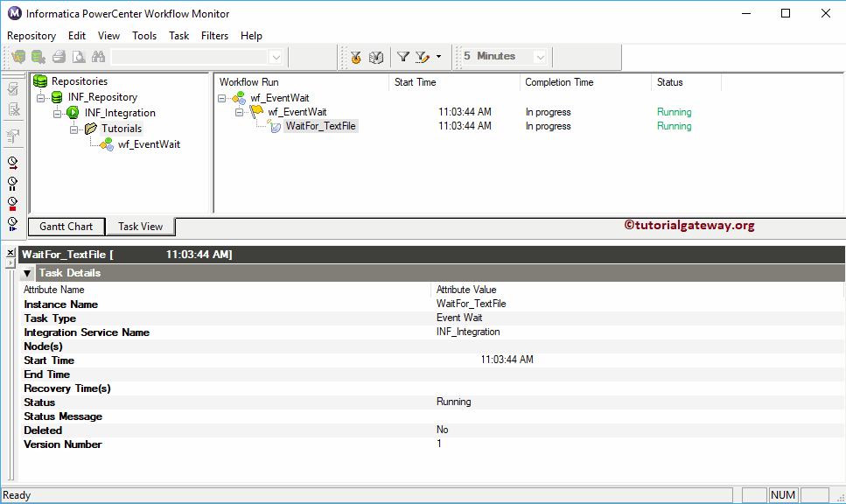Select the custom filter funnel-with-pen icon
Viewport: 846px width, 504px height.
click(x=420, y=56)
